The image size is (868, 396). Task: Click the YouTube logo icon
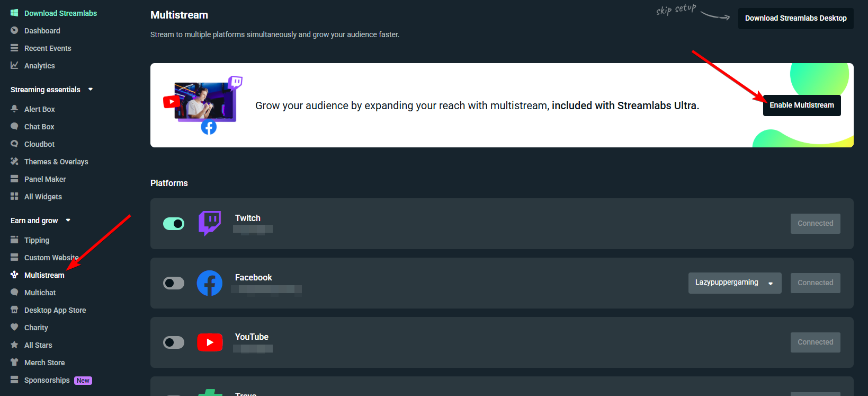click(x=210, y=342)
